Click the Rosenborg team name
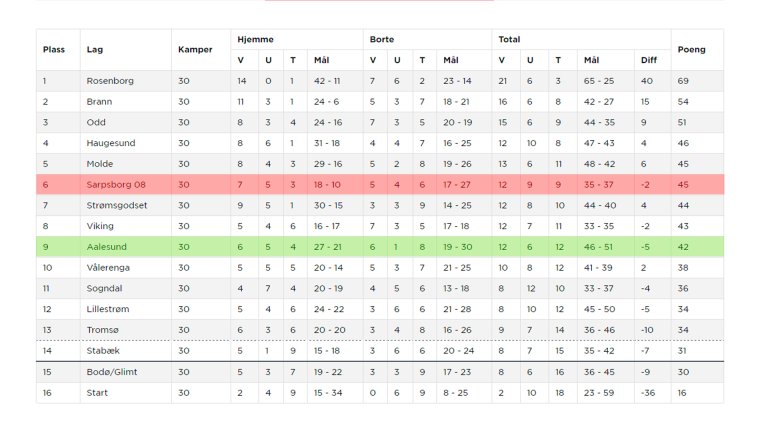Screen dimensions: 768x432 coord(110,80)
